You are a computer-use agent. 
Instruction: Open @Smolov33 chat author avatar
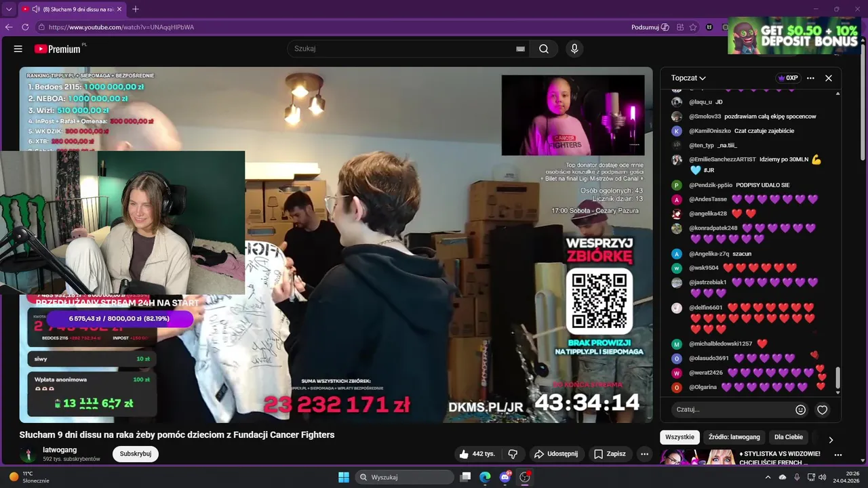tap(677, 117)
